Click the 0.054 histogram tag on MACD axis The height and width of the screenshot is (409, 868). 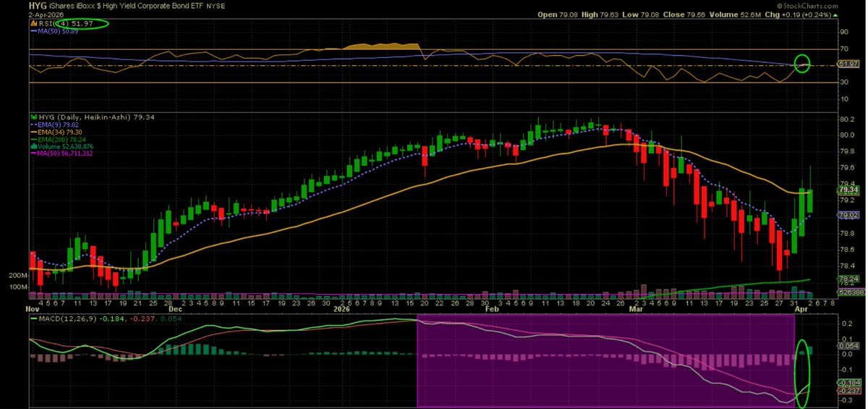click(x=847, y=346)
